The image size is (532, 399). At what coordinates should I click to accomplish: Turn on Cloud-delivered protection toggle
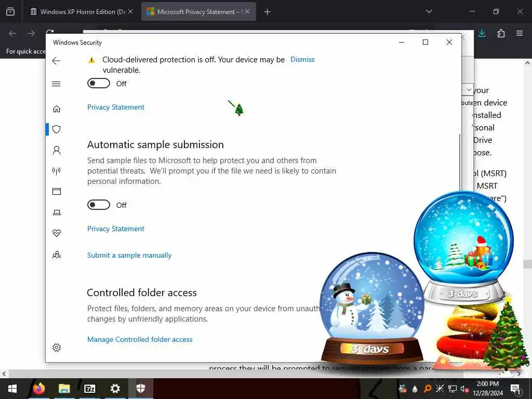click(x=99, y=83)
